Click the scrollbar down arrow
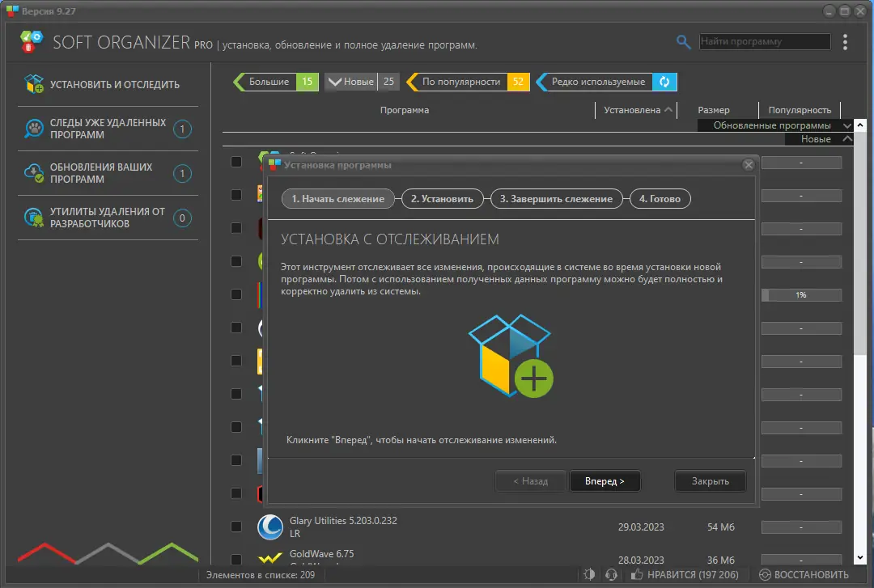 click(860, 557)
